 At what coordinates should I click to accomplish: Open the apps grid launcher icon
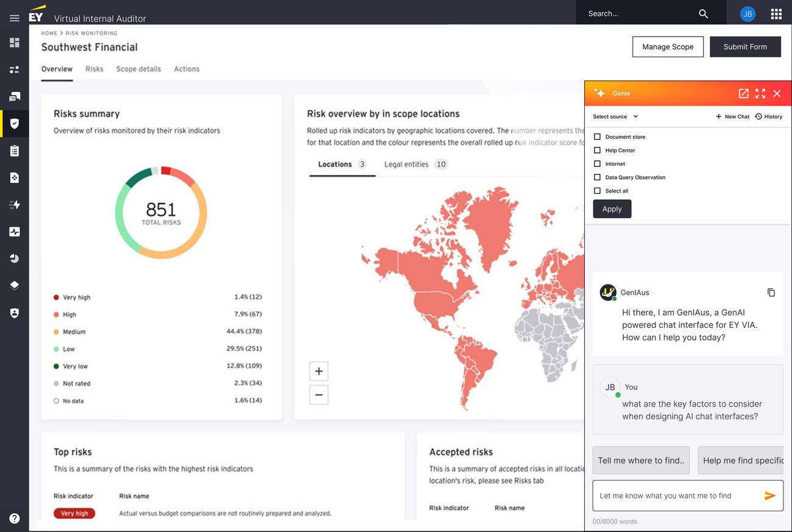pyautogui.click(x=776, y=13)
